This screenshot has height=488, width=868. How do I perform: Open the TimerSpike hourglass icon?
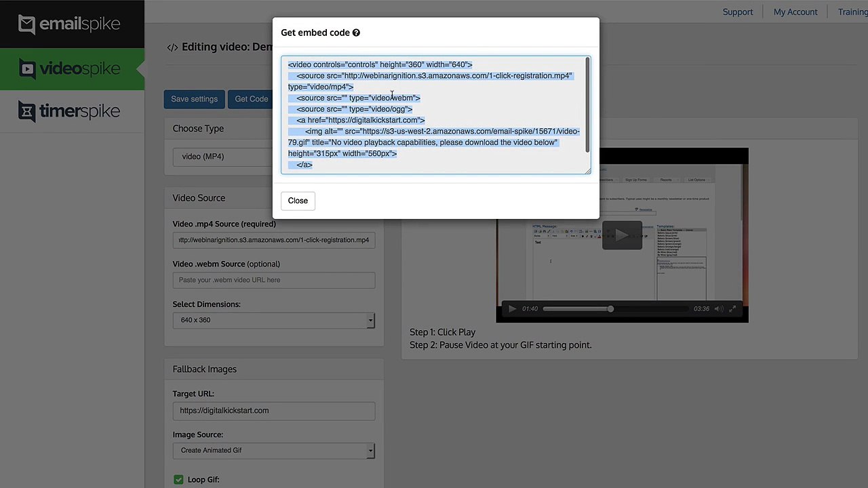(26, 111)
